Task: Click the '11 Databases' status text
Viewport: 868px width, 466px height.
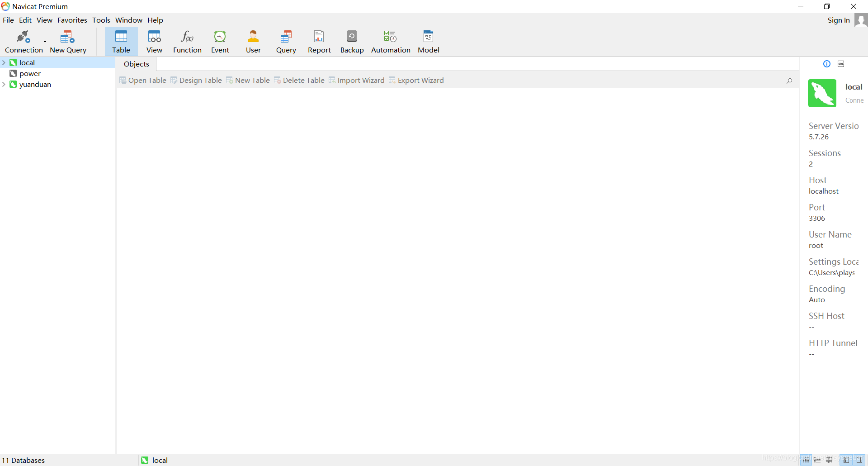Action: (23, 460)
